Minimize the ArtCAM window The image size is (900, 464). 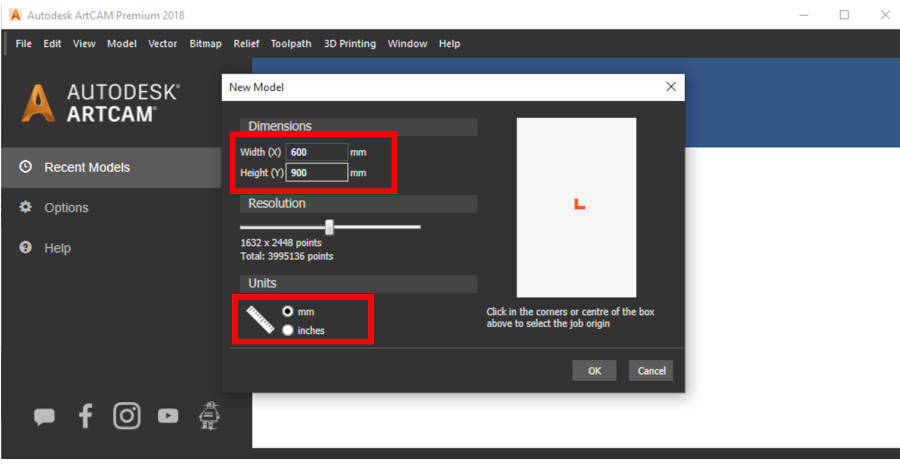tap(804, 16)
